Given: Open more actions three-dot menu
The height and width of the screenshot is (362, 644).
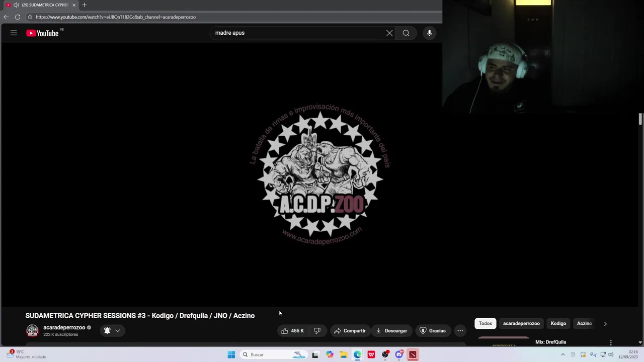Looking at the screenshot, I should pos(460,331).
